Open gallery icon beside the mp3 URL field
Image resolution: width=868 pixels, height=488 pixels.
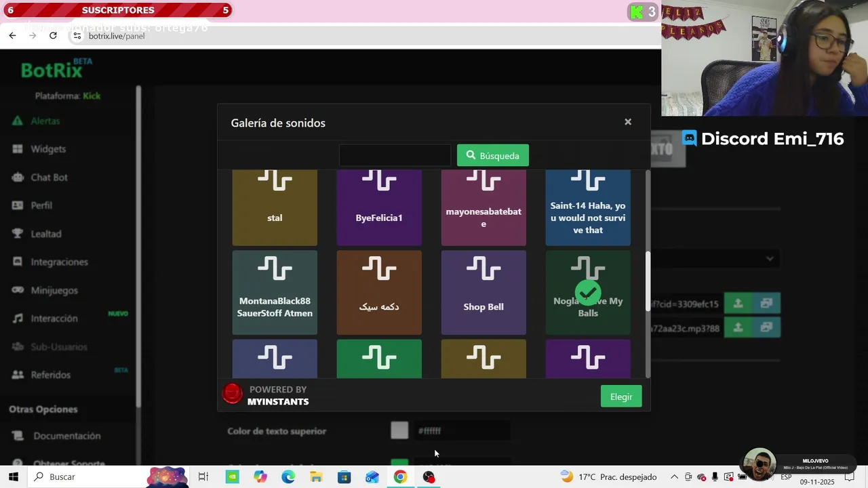766,327
